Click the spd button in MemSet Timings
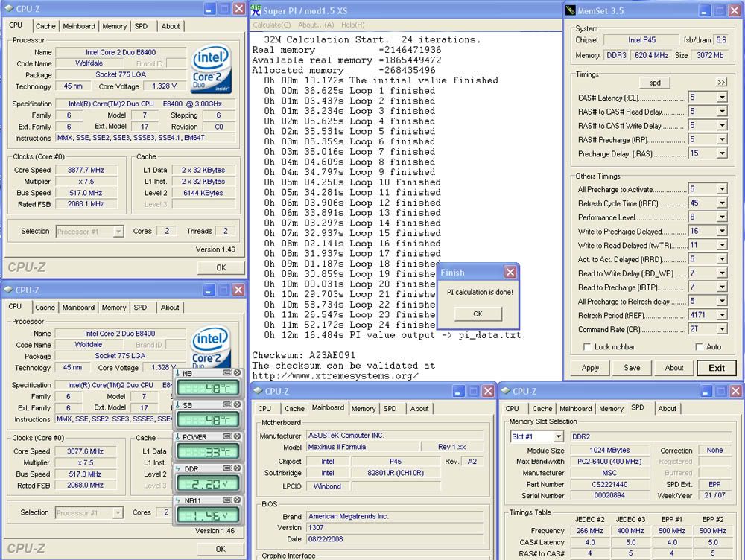This screenshot has width=745, height=560. pos(655,83)
